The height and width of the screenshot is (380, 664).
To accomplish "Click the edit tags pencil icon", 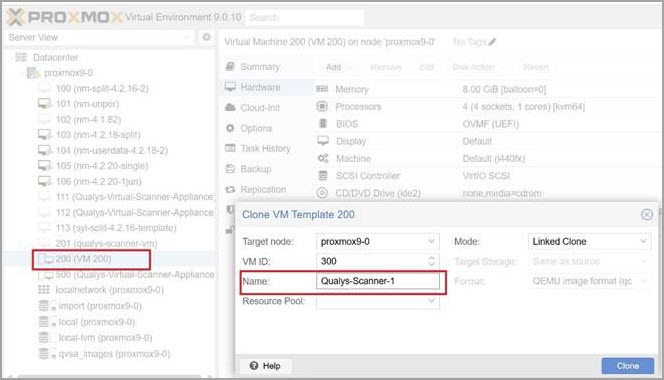I will pos(492,42).
